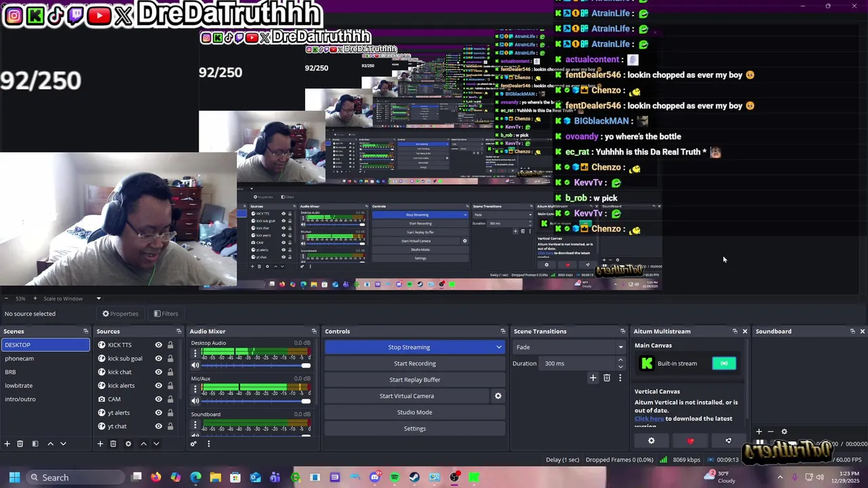868x488 pixels.
Task: Open preview scaling dropdown arrow
Action: point(98,299)
